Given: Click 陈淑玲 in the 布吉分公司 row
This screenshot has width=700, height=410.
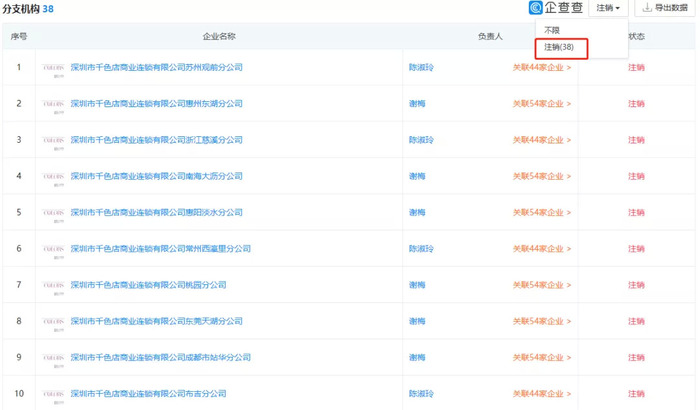Looking at the screenshot, I should [421, 393].
